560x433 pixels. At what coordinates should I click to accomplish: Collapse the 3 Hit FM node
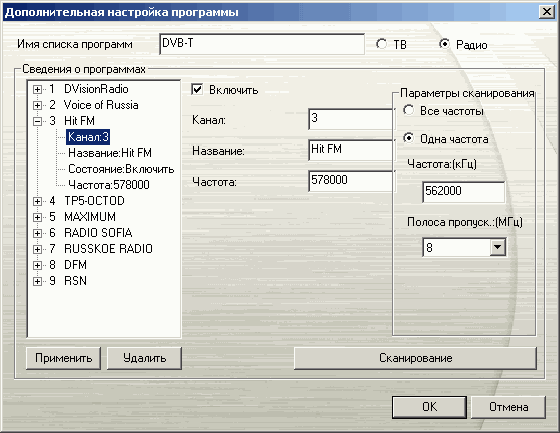37,121
